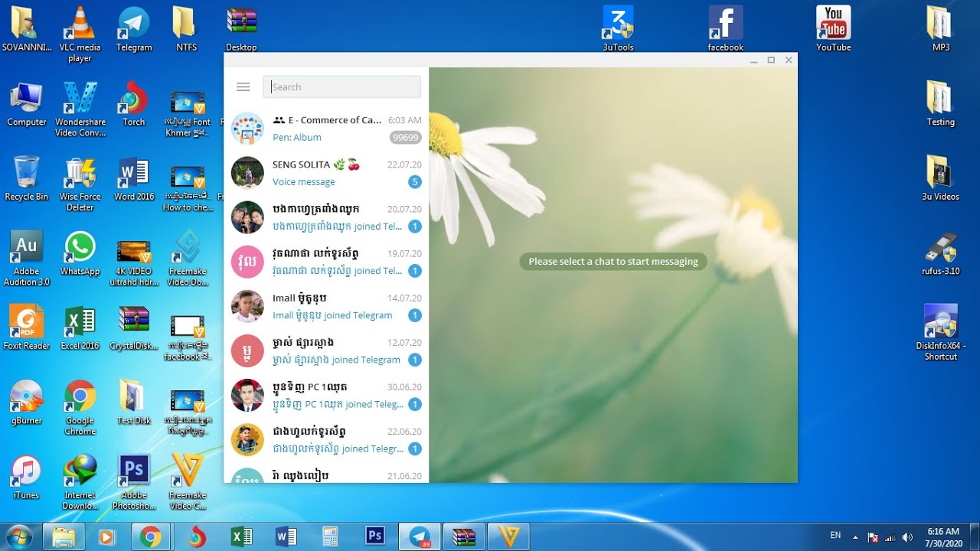Click SENG SOLITA unread badge 5
The width and height of the screenshot is (980, 551).
(x=414, y=182)
